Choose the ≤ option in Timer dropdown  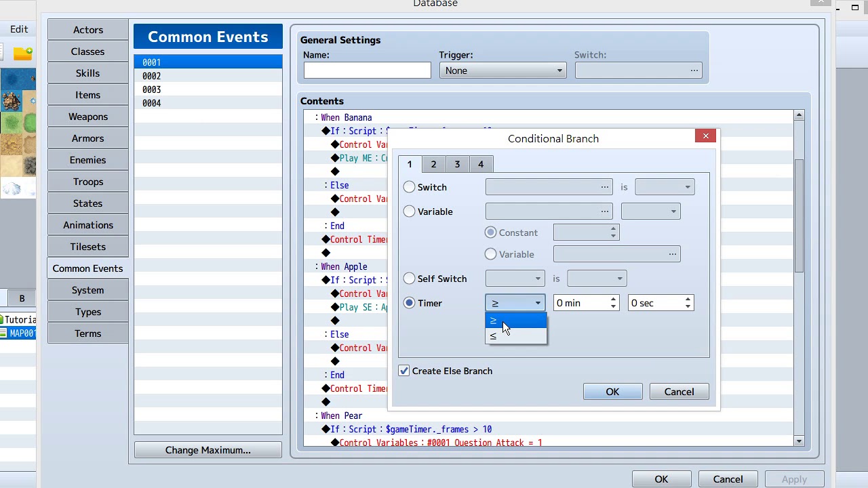coord(516,336)
